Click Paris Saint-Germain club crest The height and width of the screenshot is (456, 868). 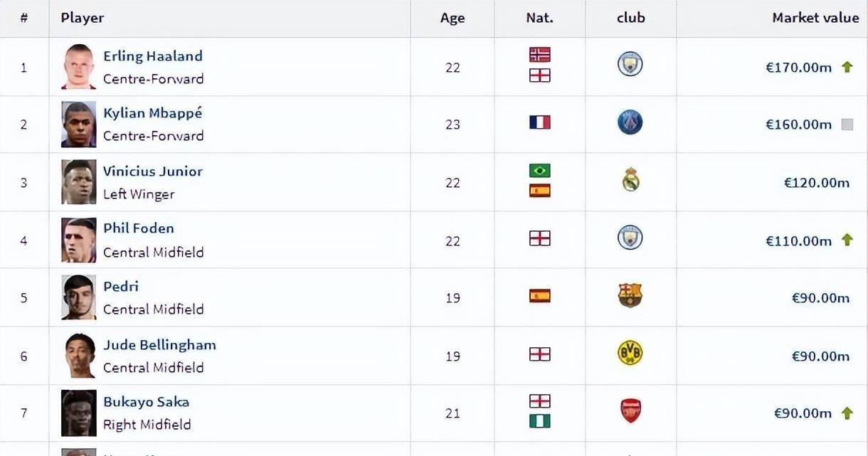pyautogui.click(x=630, y=123)
